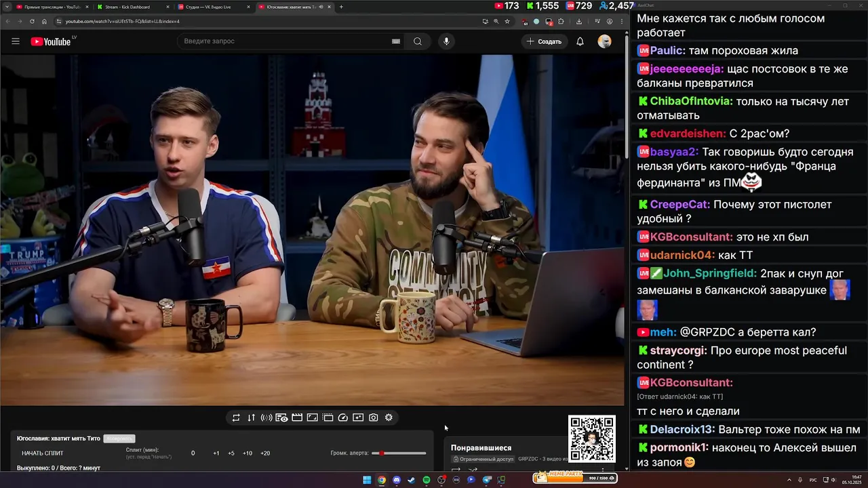
Task: Adjust the Громк. алерта volume slider
Action: pos(399,453)
